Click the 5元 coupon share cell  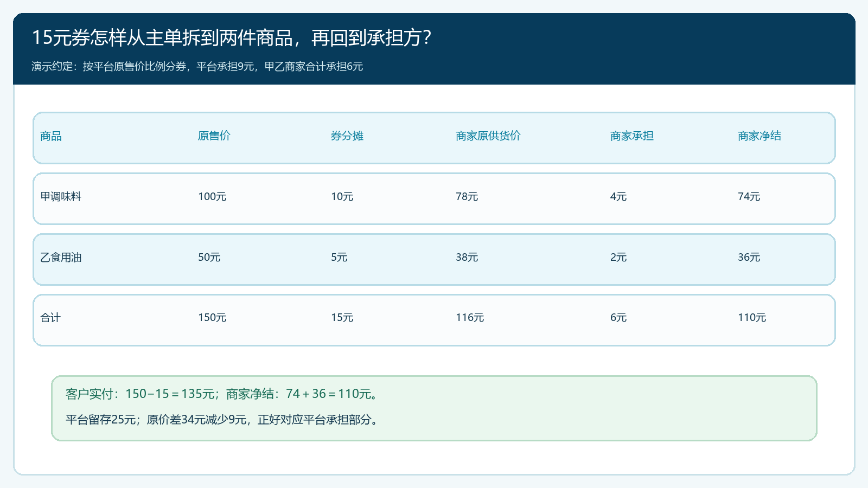click(x=339, y=258)
